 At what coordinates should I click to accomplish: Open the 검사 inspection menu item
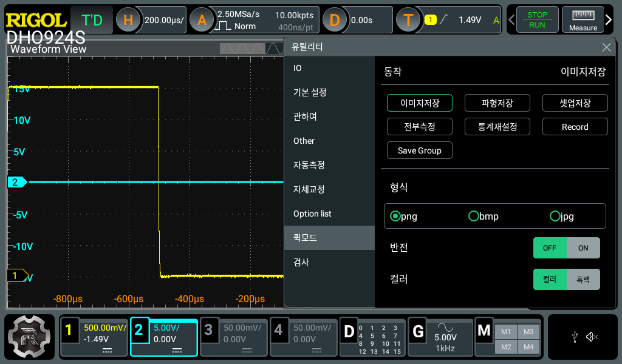(x=329, y=262)
